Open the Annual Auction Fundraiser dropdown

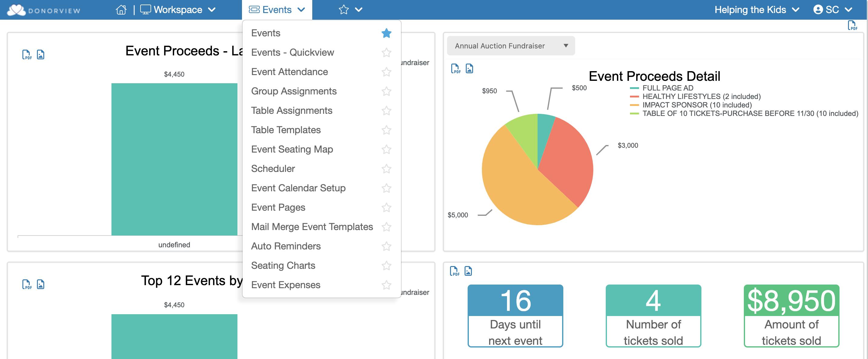(511, 46)
